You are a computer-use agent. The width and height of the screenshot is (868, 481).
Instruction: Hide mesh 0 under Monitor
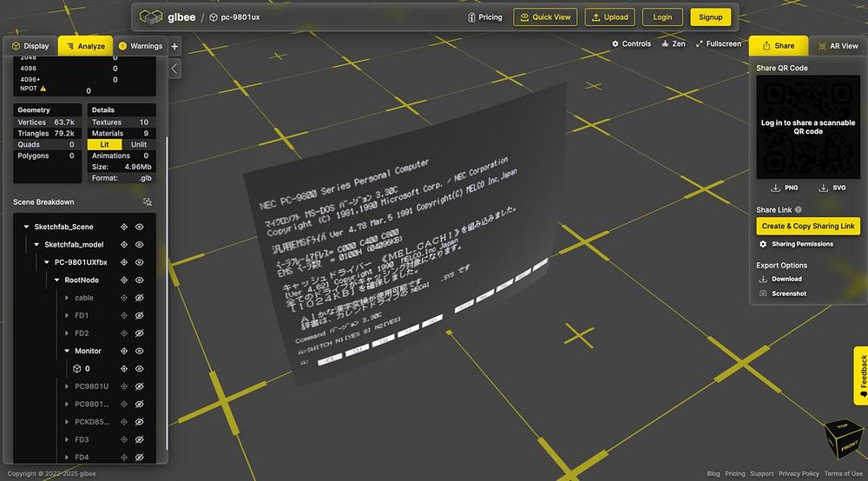click(140, 369)
